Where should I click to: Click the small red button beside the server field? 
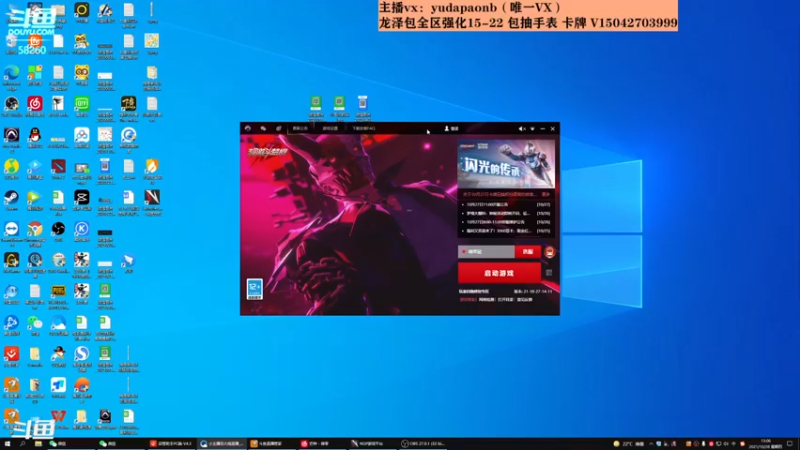528,252
